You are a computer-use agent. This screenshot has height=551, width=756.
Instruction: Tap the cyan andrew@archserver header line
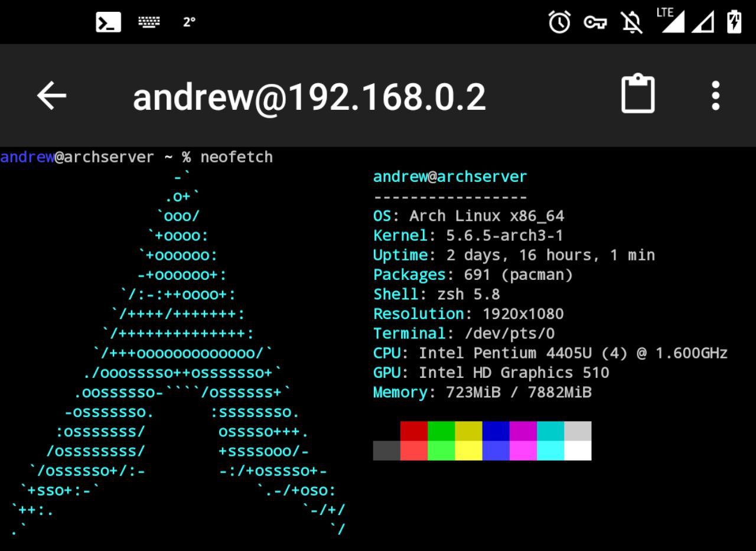450,177
